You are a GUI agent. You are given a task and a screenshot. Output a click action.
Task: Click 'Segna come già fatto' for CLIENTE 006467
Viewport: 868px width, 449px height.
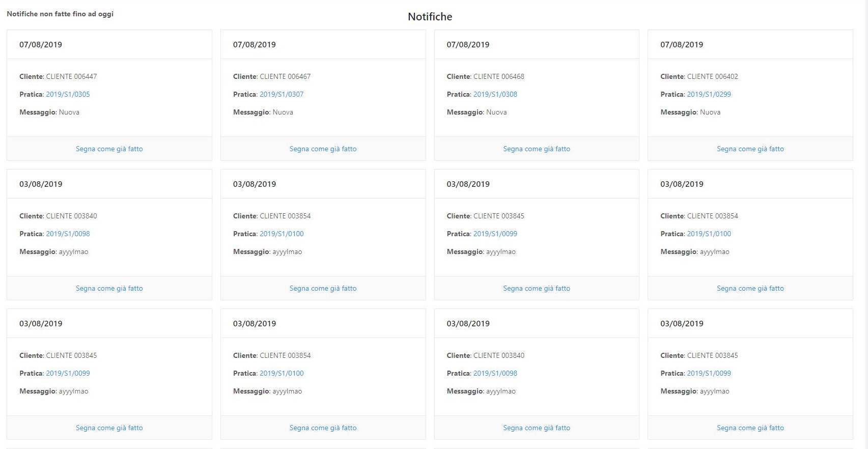(323, 149)
